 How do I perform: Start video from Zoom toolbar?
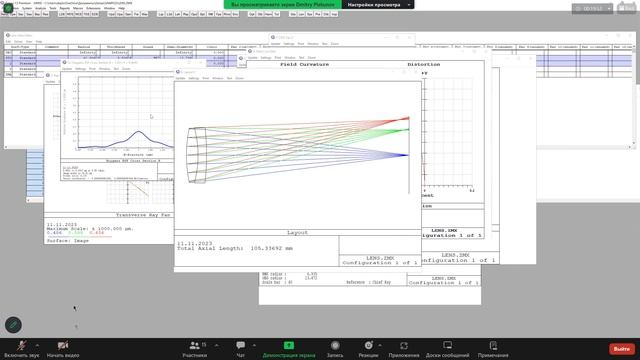pyautogui.click(x=62, y=349)
